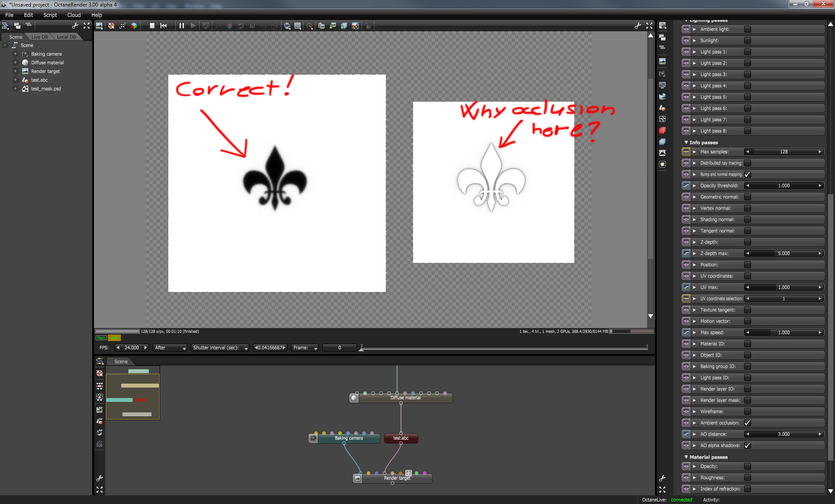Pause the render
835x504 pixels.
182,26
